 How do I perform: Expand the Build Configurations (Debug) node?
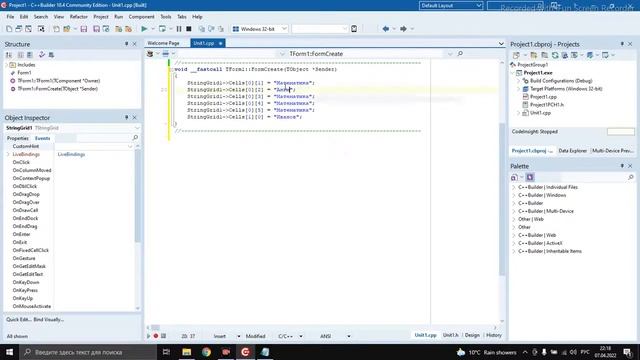click(x=519, y=81)
